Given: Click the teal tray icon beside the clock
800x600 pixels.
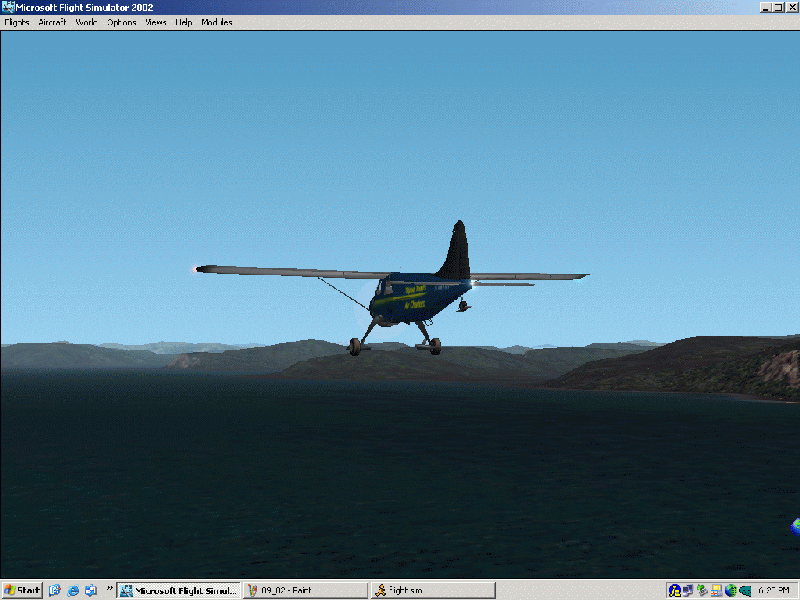Looking at the screenshot, I should (x=745, y=590).
